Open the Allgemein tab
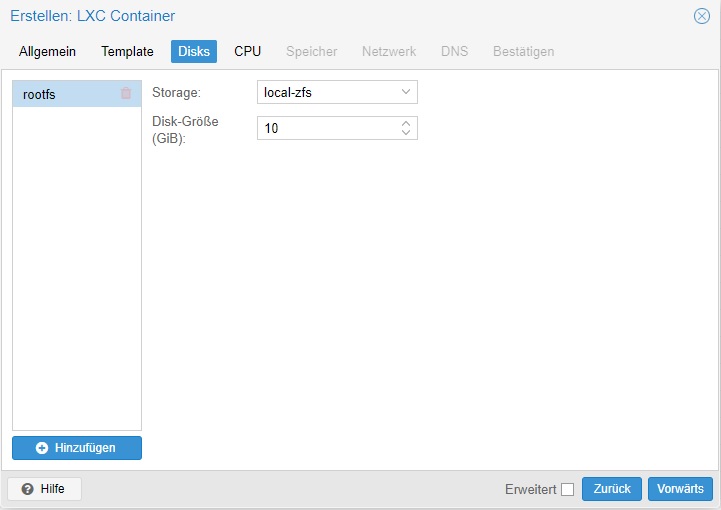This screenshot has height=510, width=721. [x=47, y=52]
